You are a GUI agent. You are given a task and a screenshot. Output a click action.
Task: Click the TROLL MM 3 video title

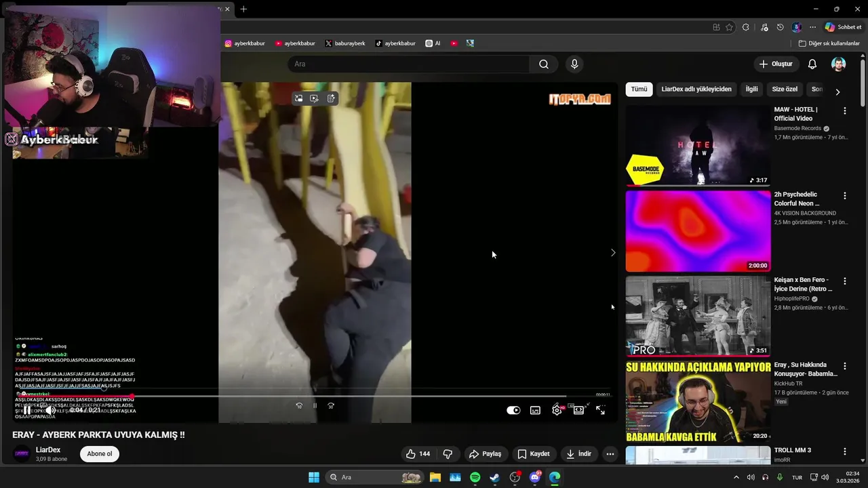793,450
